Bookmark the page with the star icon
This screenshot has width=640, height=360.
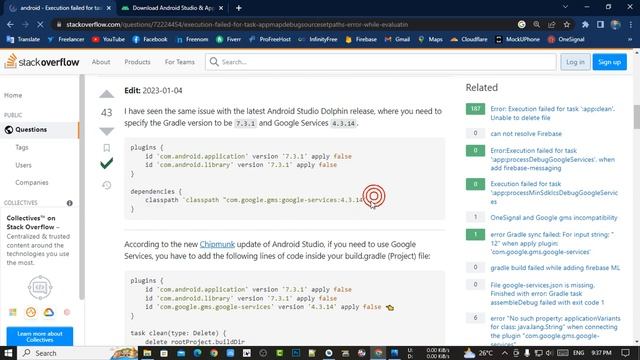(567, 24)
